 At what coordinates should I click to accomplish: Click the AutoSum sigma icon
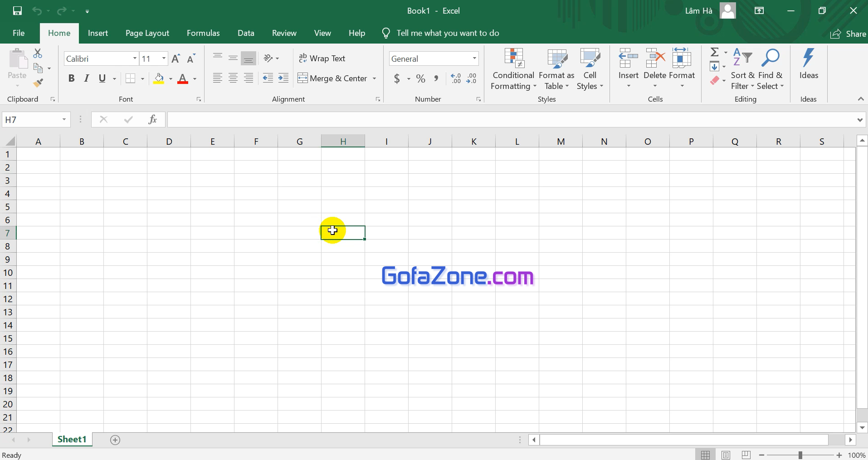point(715,52)
